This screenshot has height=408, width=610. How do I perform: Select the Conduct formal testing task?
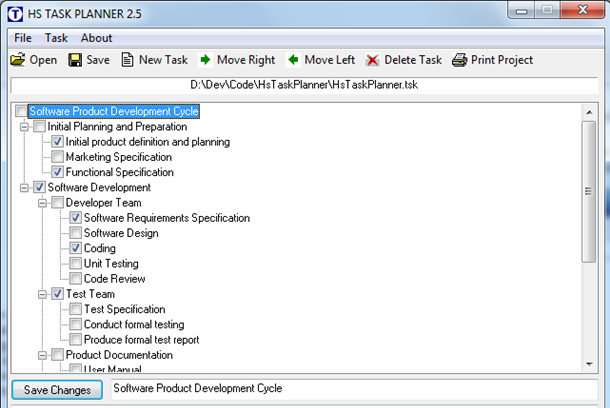pos(134,324)
